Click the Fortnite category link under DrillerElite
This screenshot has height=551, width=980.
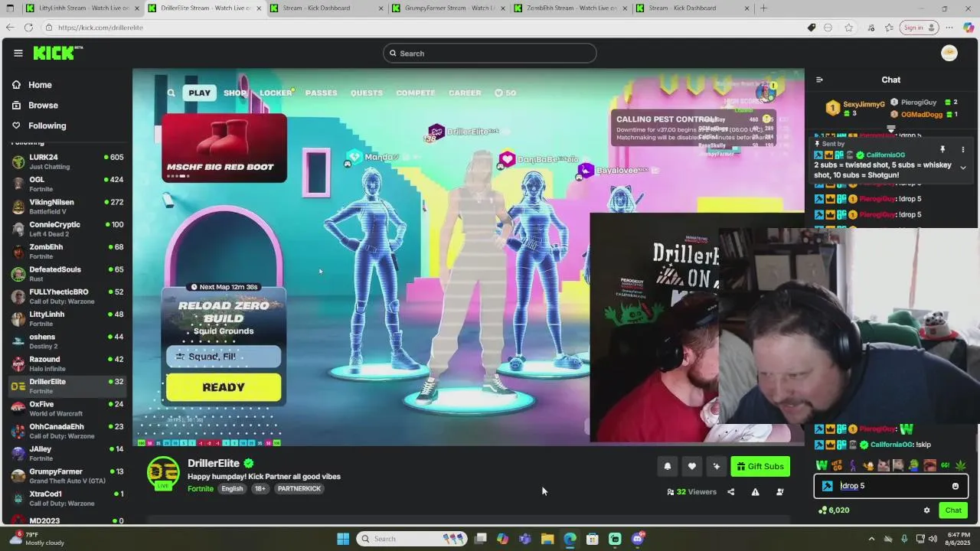[x=201, y=489]
